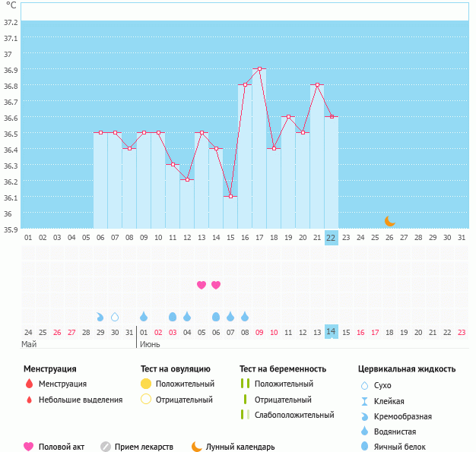This screenshot has height=452, width=476.
Task: Click the watery drop icon above June 08
Action: pyautogui.click(x=245, y=316)
